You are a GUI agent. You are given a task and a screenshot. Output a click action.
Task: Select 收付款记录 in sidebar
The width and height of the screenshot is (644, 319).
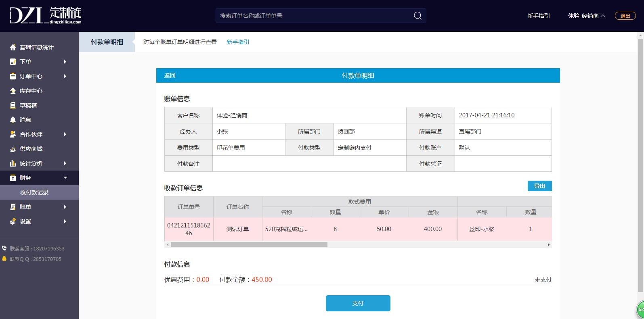click(x=34, y=192)
